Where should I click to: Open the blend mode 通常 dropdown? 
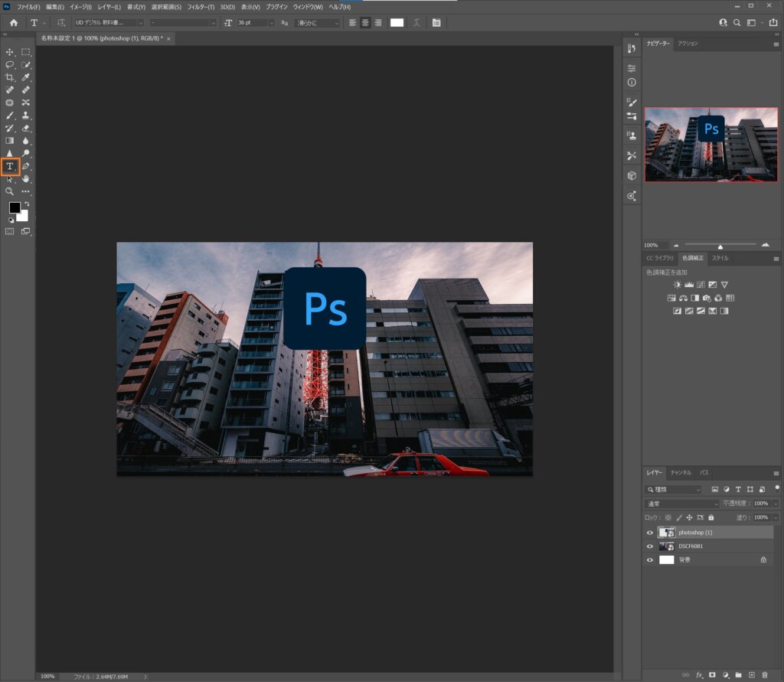pos(681,504)
